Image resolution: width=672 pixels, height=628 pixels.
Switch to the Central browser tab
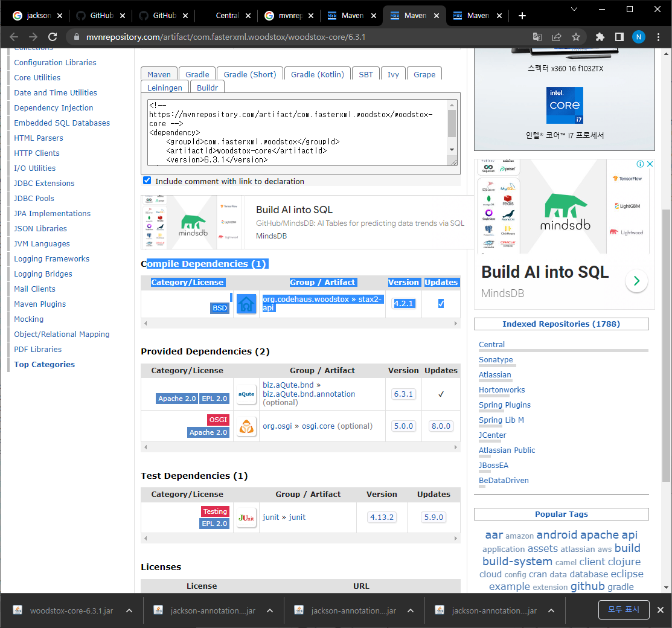[227, 16]
